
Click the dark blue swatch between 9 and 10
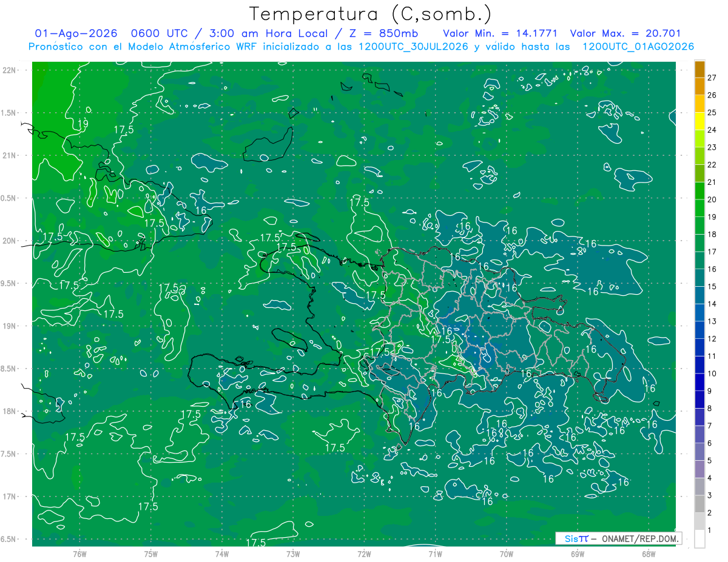(x=699, y=382)
